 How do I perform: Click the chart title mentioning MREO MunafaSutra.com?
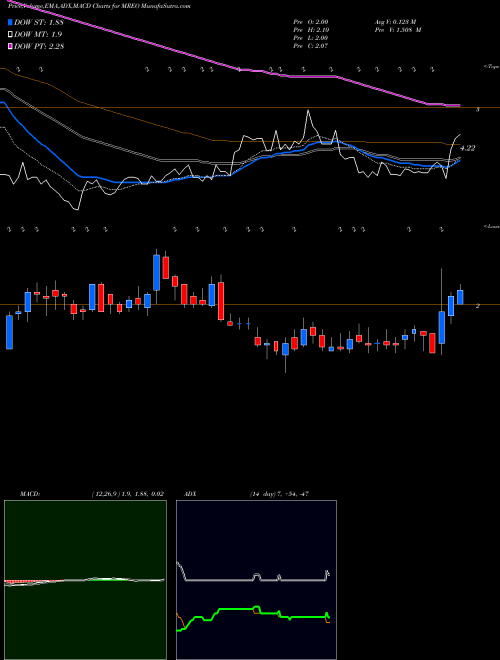(x=99, y=6)
